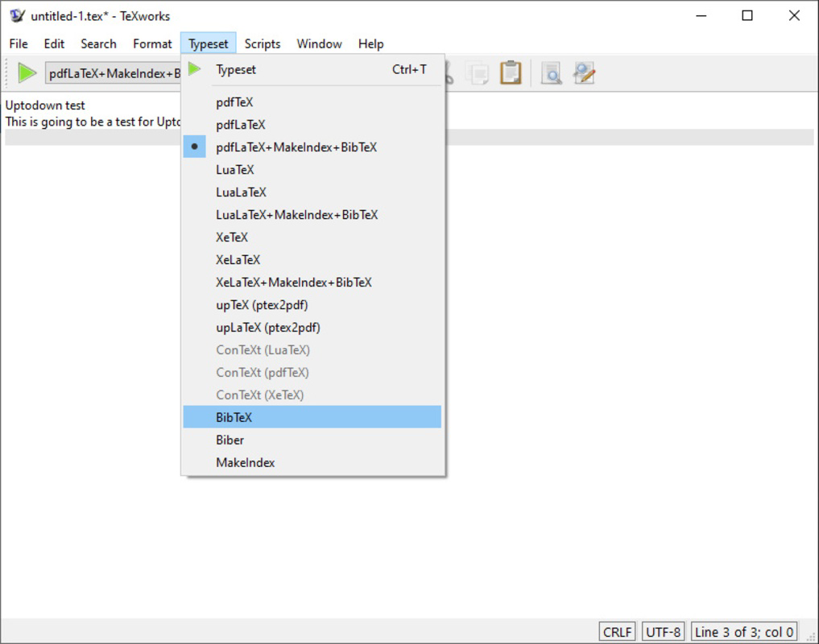Screen dimensions: 819x644
Task: Select the highlighted BibTeX menu entry
Action: pyautogui.click(x=312, y=417)
